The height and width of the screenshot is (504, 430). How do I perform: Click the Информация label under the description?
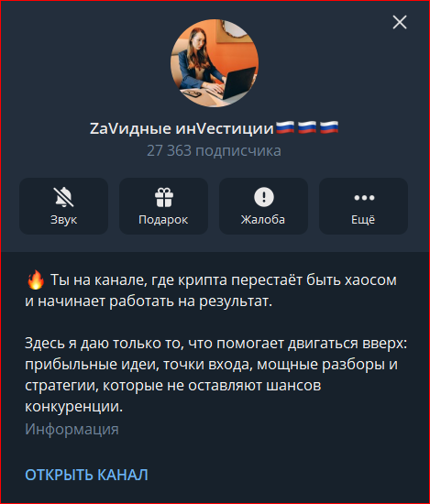pyautogui.click(x=72, y=430)
